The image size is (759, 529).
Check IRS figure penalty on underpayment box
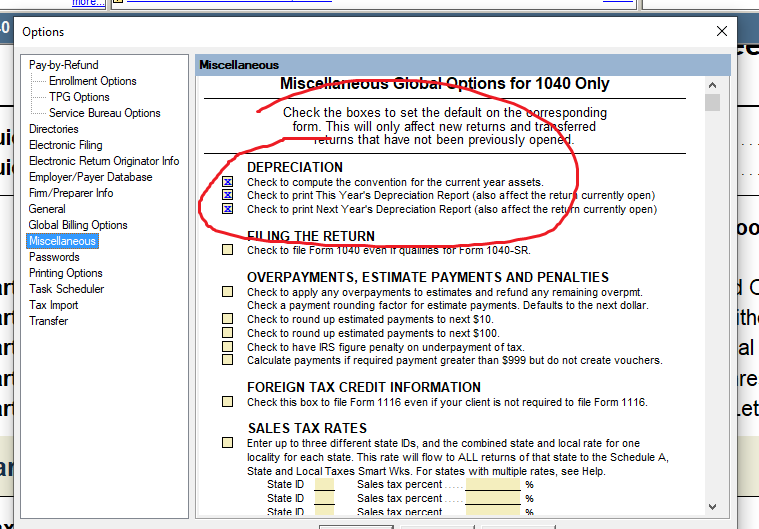click(x=228, y=346)
